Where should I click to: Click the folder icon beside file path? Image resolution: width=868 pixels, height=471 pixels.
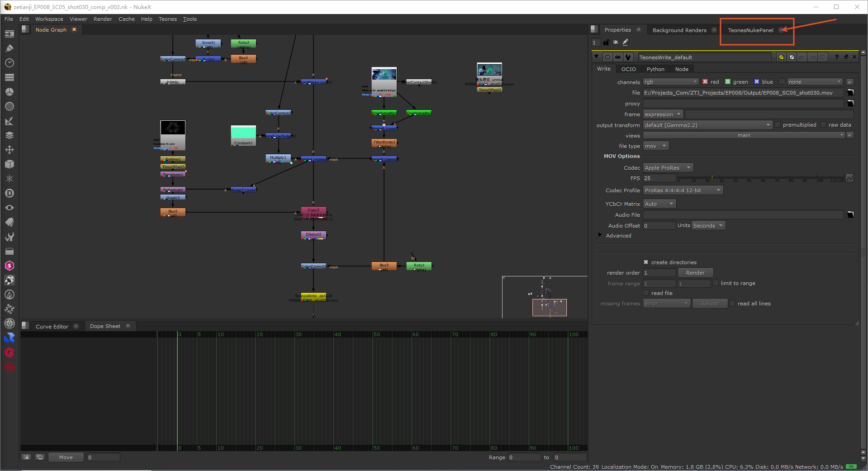coord(850,93)
